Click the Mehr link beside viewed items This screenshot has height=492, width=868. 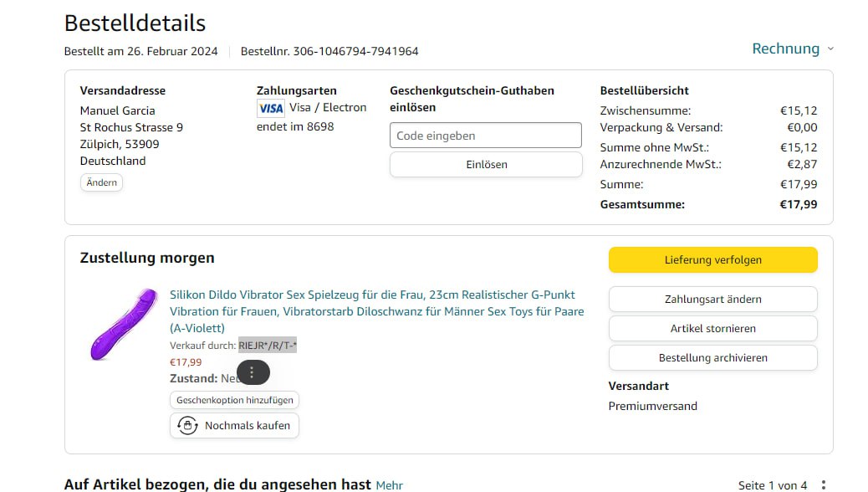click(x=389, y=484)
